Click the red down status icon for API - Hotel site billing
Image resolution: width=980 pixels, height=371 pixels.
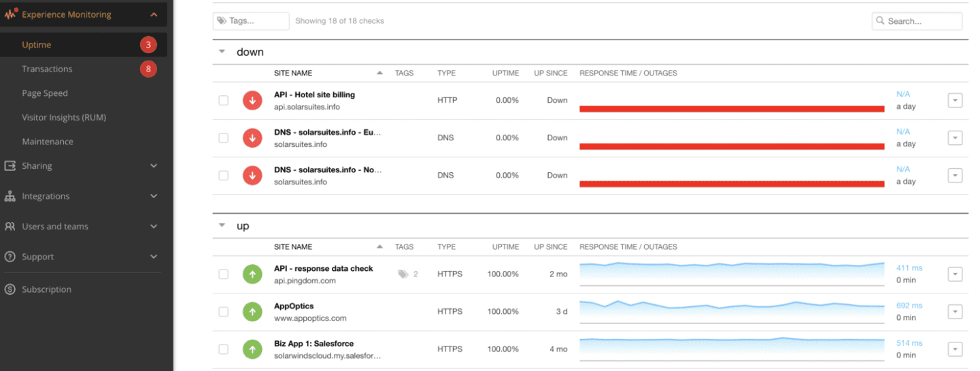pos(252,101)
